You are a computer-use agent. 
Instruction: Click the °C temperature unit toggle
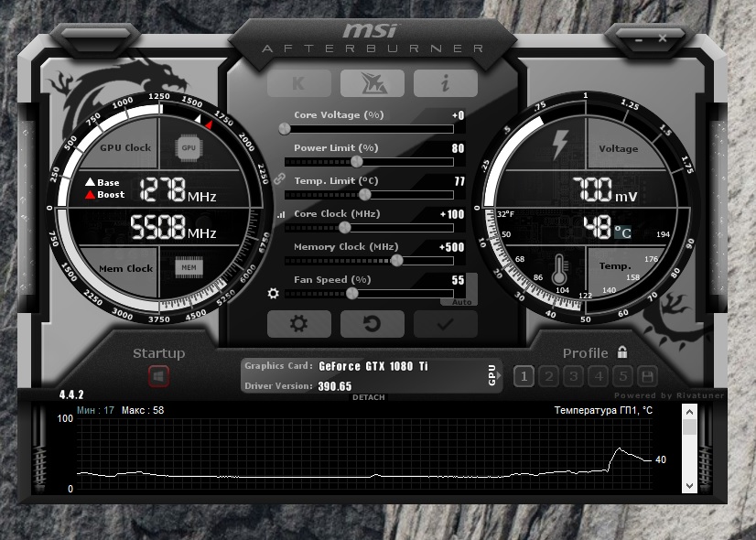pyautogui.click(x=622, y=232)
